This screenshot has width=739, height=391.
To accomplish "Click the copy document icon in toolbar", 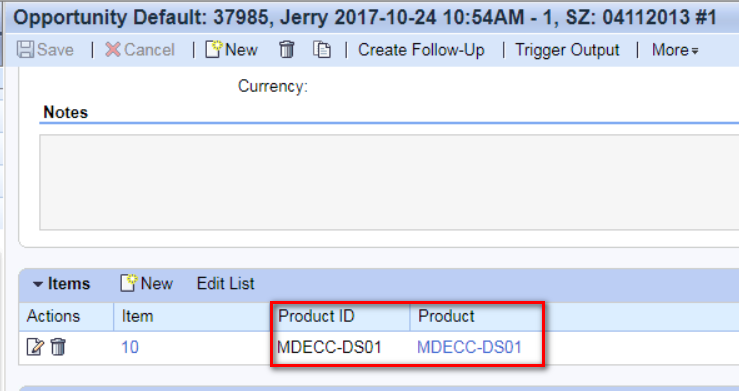I will [x=321, y=49].
